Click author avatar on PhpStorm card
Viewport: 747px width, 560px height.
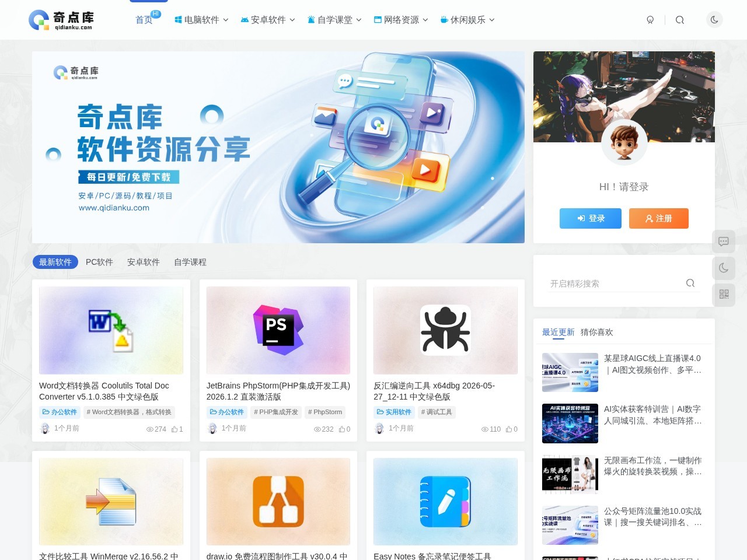click(212, 428)
